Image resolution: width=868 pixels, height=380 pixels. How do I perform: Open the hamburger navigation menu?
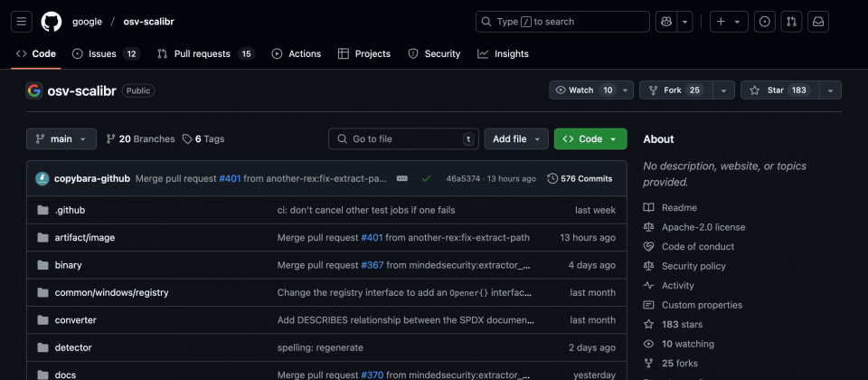[22, 22]
